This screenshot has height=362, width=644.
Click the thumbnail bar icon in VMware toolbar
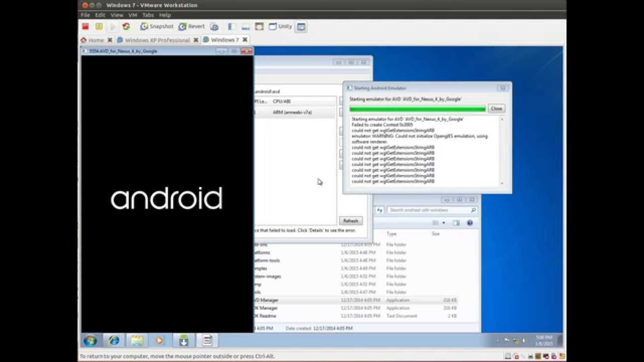click(246, 27)
